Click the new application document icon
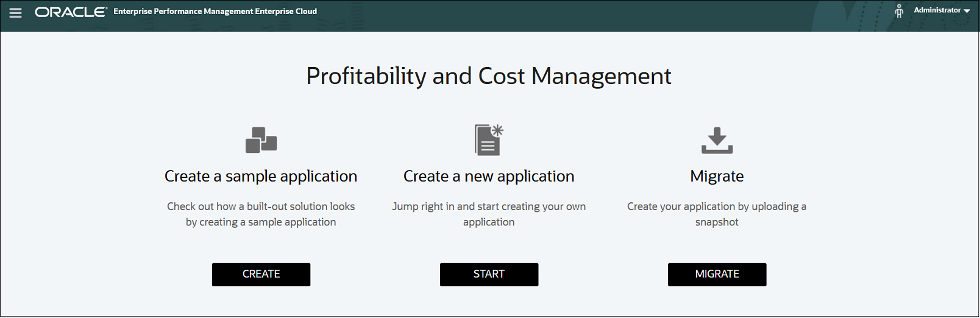This screenshot has height=318, width=980. tap(489, 140)
